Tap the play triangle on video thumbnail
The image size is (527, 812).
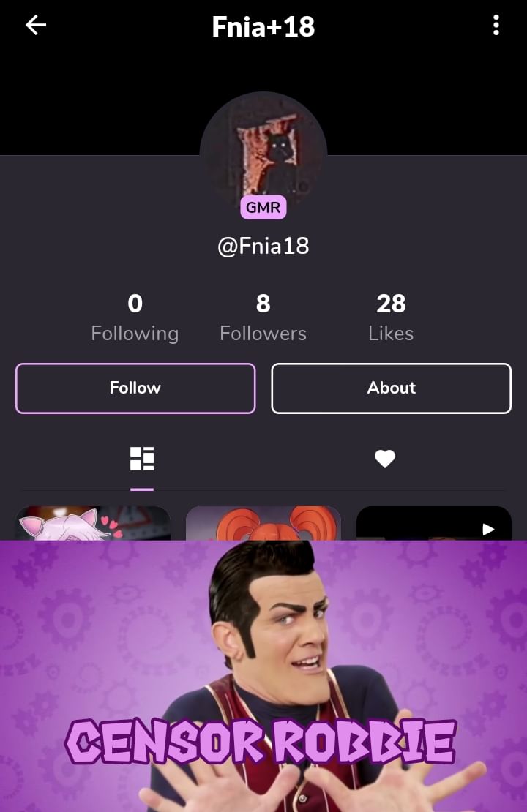(x=488, y=529)
